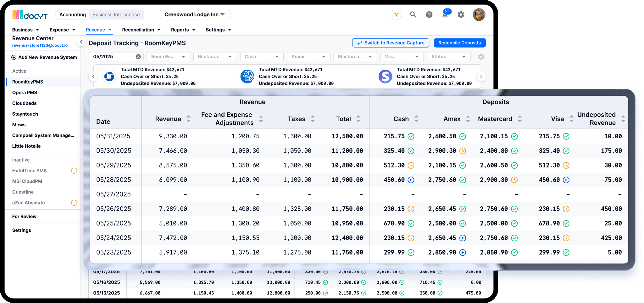Open Visa filter dropdown
This screenshot has width=644, height=303.
tap(402, 57)
